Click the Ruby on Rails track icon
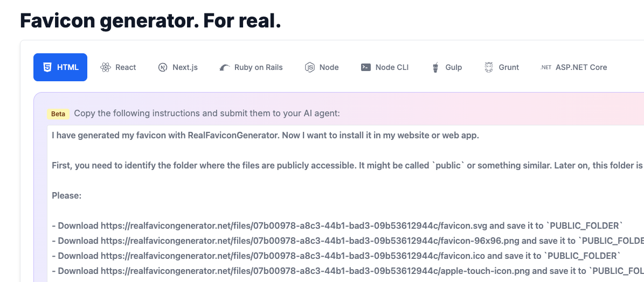644x282 pixels. pyautogui.click(x=225, y=67)
